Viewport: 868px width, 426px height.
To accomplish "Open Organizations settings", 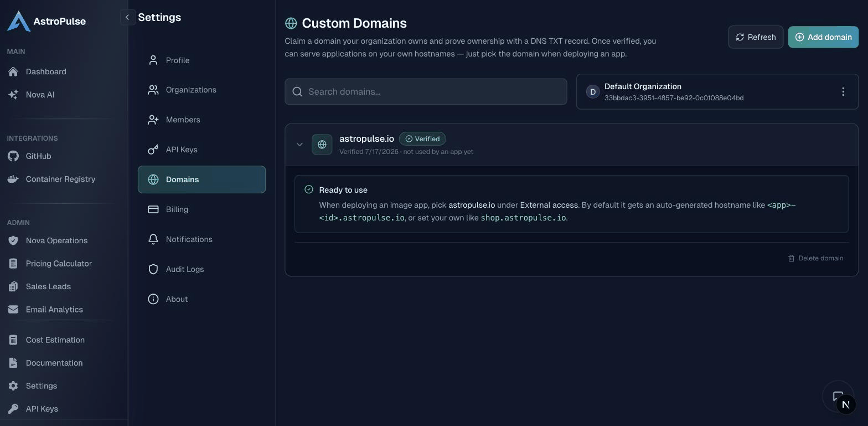I will click(201, 90).
